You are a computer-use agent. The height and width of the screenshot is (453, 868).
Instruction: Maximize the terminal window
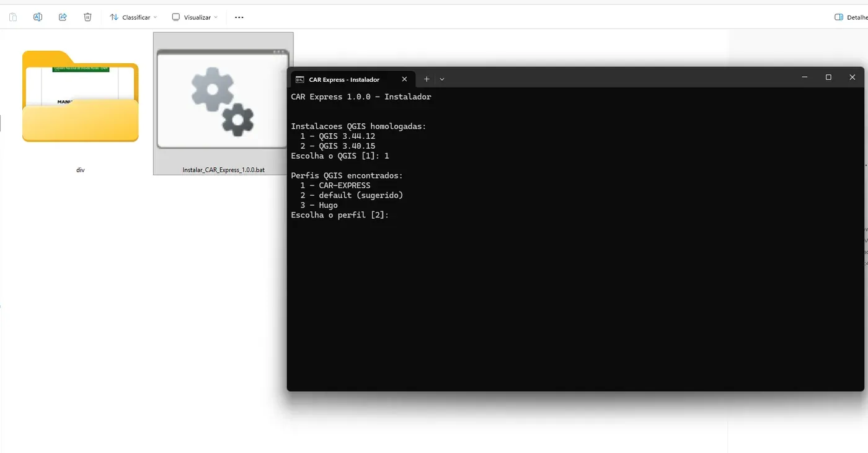pyautogui.click(x=828, y=77)
